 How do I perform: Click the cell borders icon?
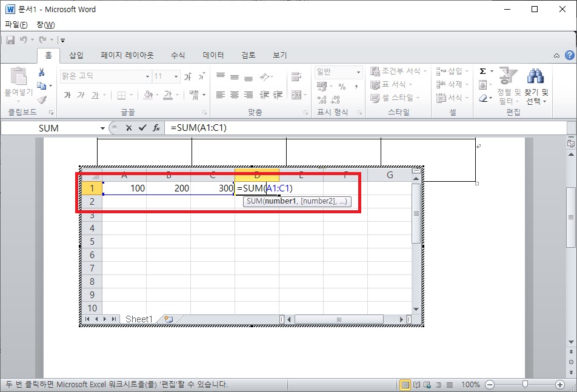coord(121,95)
